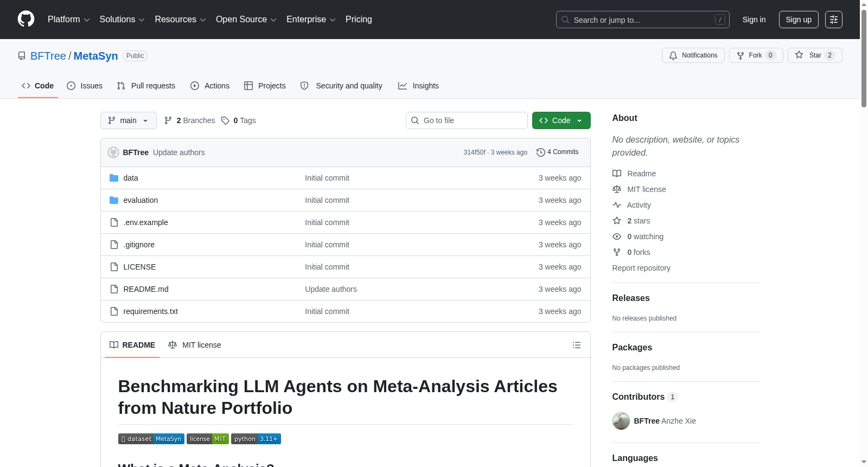868x467 pixels.
Task: Click the license MIT badge
Action: (x=208, y=439)
